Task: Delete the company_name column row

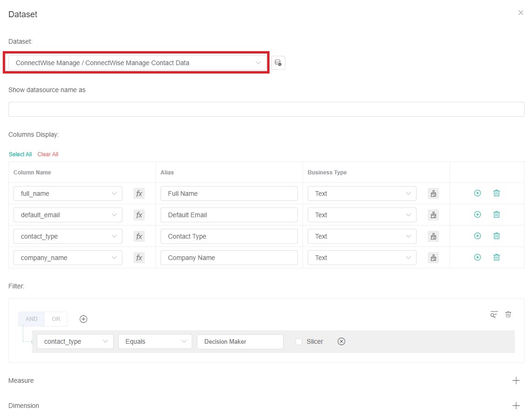Action: pos(496,257)
